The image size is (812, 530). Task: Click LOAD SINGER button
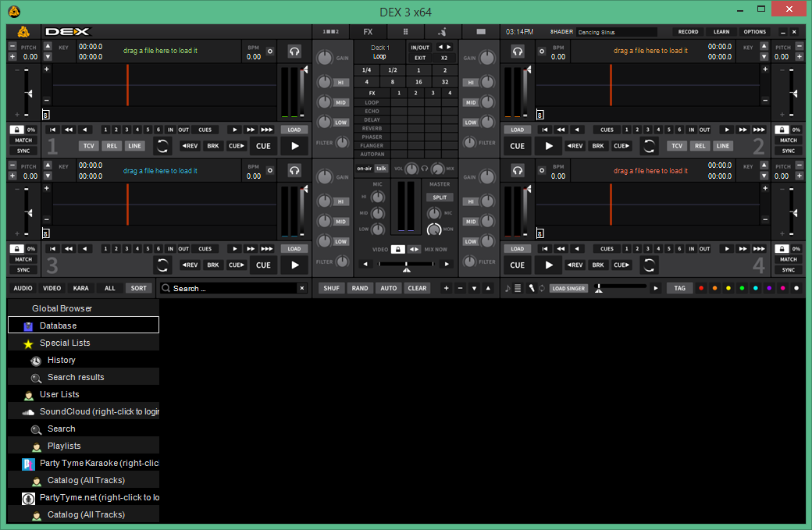tap(568, 288)
